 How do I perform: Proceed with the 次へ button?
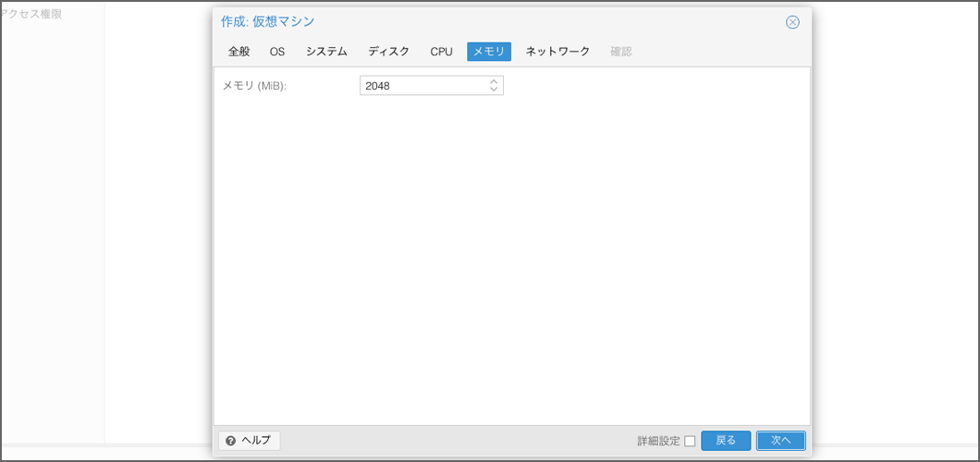780,441
